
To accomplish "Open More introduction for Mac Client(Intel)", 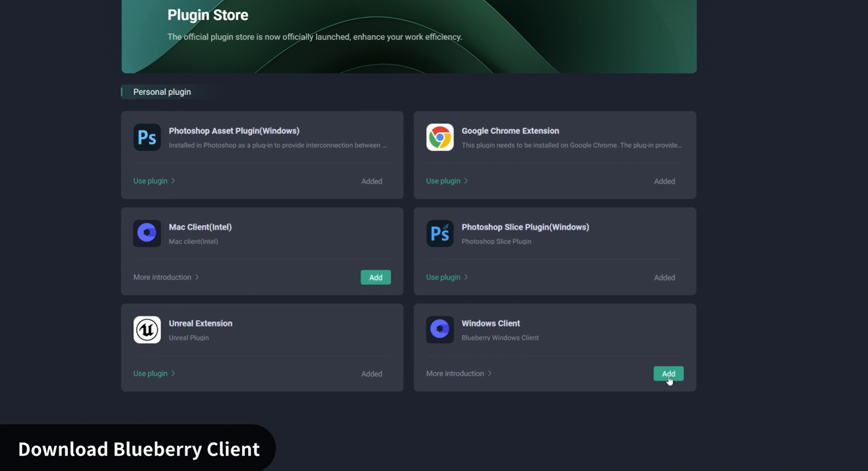I will (x=166, y=277).
